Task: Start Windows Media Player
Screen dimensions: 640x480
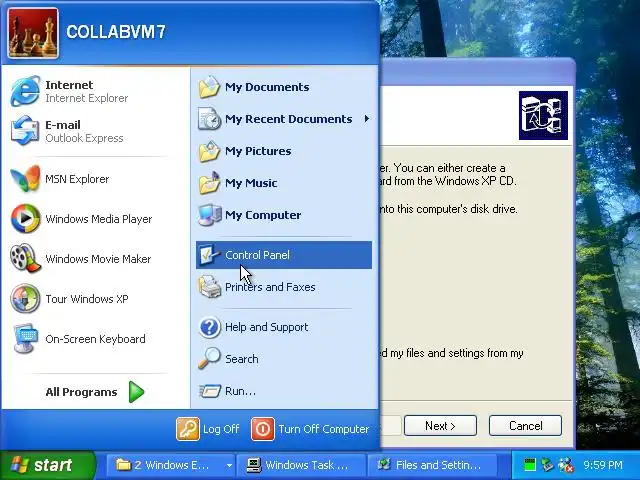Action: coord(95,219)
